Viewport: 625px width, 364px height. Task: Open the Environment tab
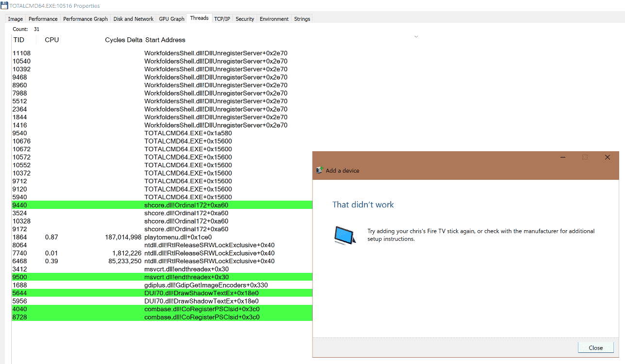point(274,19)
